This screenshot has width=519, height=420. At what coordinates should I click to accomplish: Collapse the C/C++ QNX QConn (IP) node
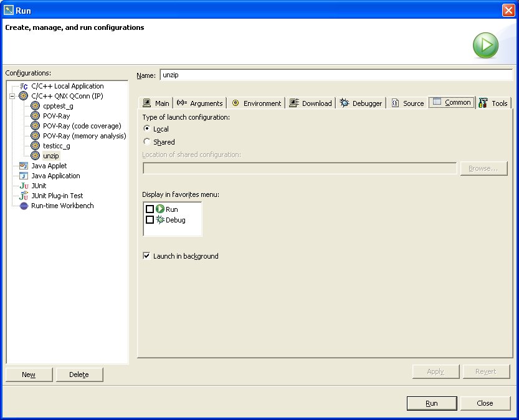(12, 96)
